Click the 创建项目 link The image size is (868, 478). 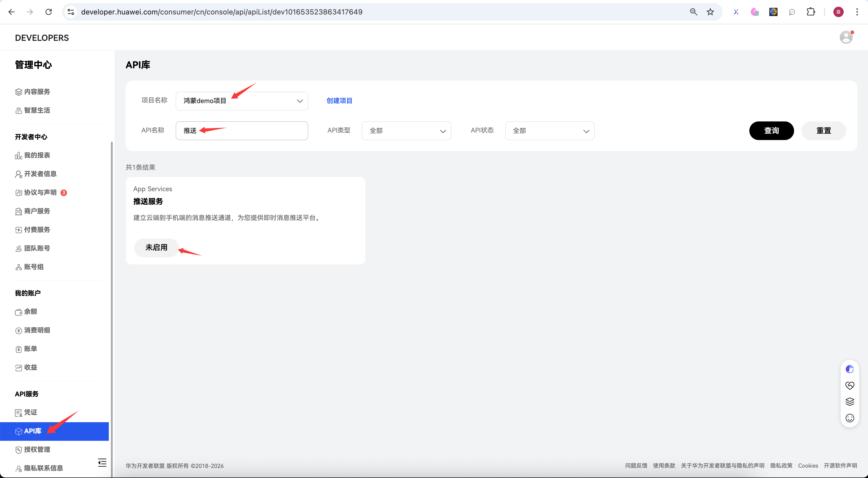point(339,101)
